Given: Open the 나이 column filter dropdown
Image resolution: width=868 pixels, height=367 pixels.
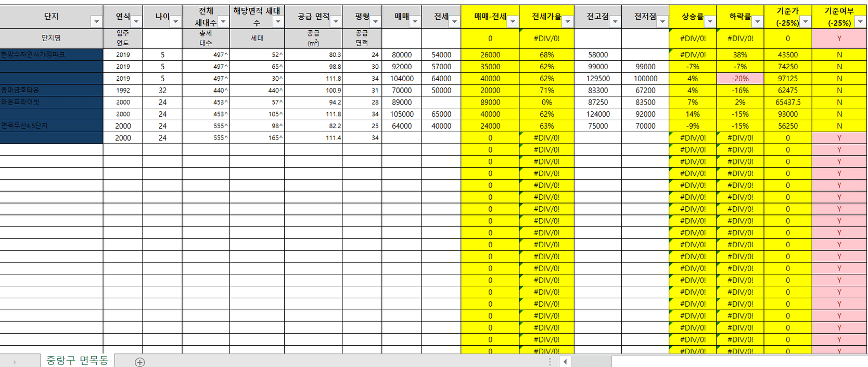Looking at the screenshot, I should pyautogui.click(x=175, y=21).
